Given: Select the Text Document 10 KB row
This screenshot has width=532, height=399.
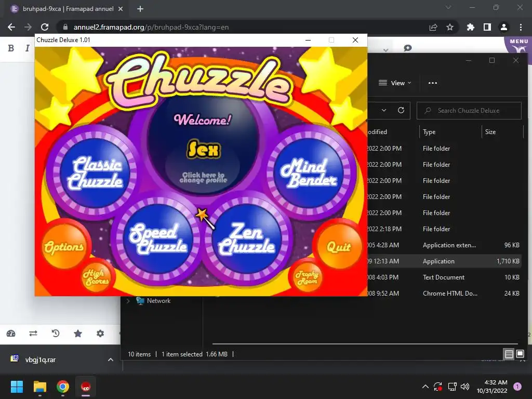Looking at the screenshot, I should point(444,277).
